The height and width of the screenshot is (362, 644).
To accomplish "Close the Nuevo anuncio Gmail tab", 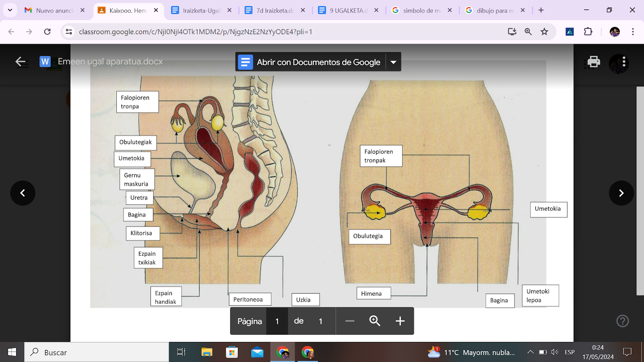I will coord(83,10).
